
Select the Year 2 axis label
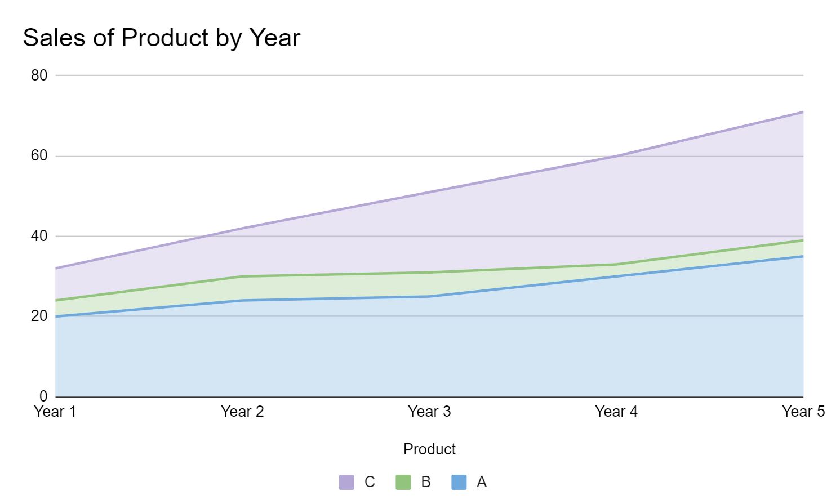tap(242, 412)
